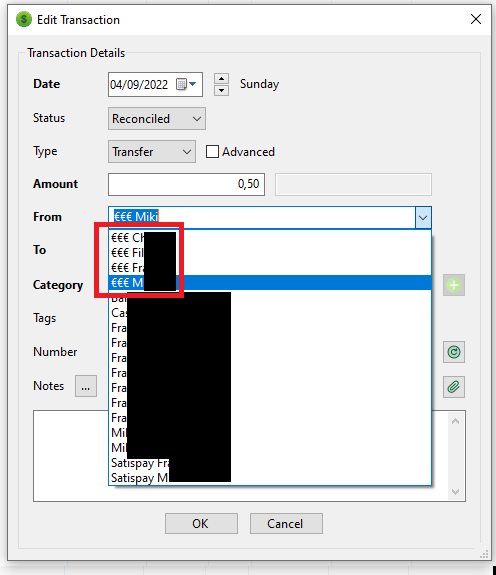The image size is (496, 575).
Task: Open the Notes ellipsis button
Action: [86, 386]
